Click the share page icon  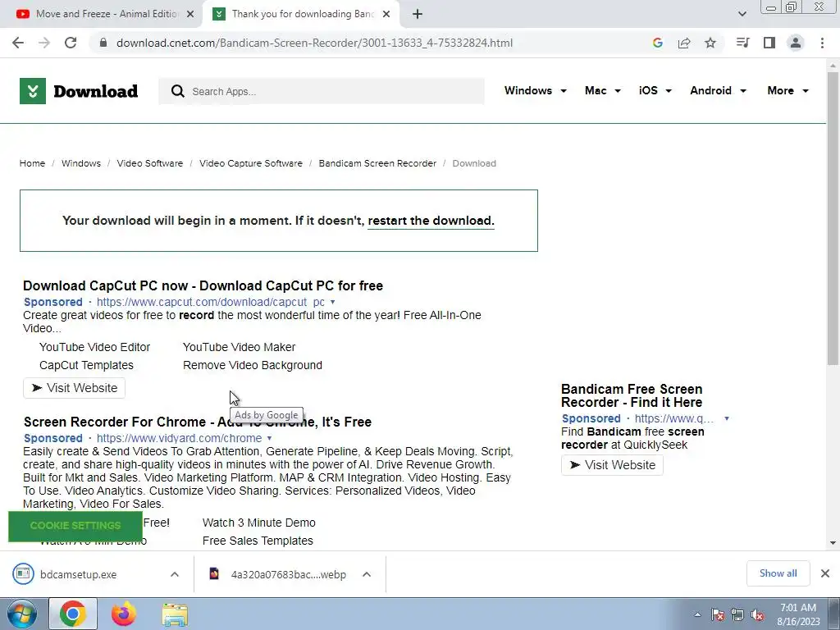(684, 43)
